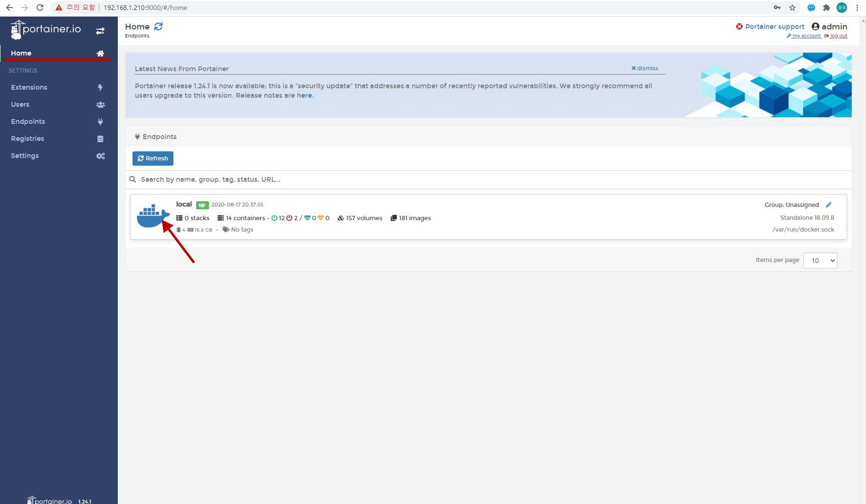Click the green running containers power icon
Image resolution: width=866 pixels, height=504 pixels.
pyautogui.click(x=274, y=218)
